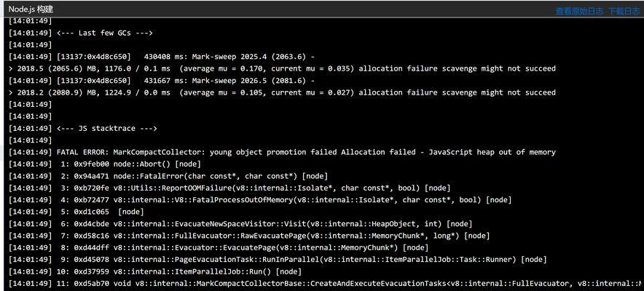
Task: Select the RawEvacuatePage stack frame line
Action: [x=249, y=236]
